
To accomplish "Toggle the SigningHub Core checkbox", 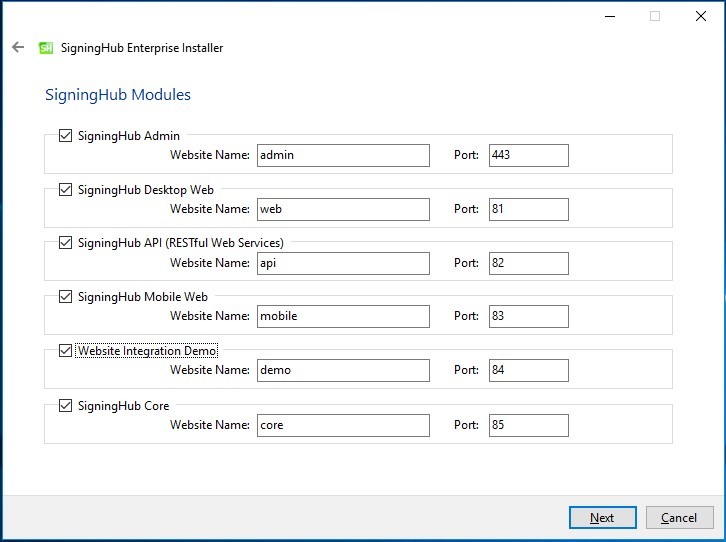I will tap(65, 405).
